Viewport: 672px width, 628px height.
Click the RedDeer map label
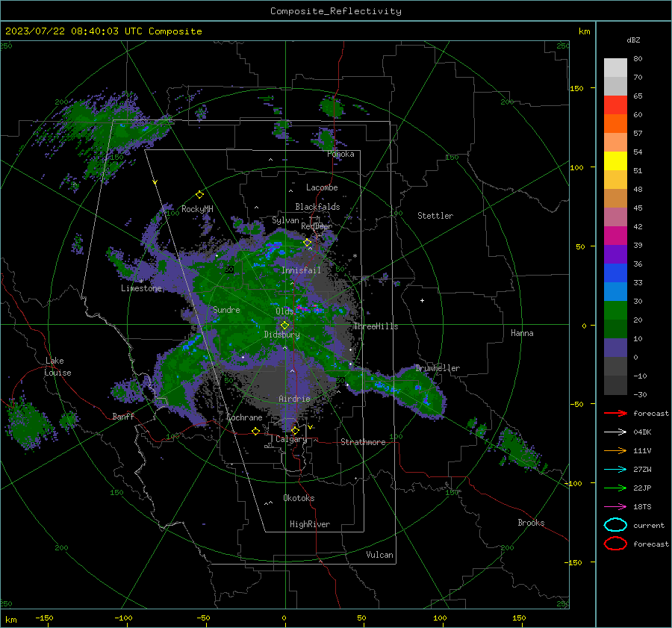tap(317, 226)
